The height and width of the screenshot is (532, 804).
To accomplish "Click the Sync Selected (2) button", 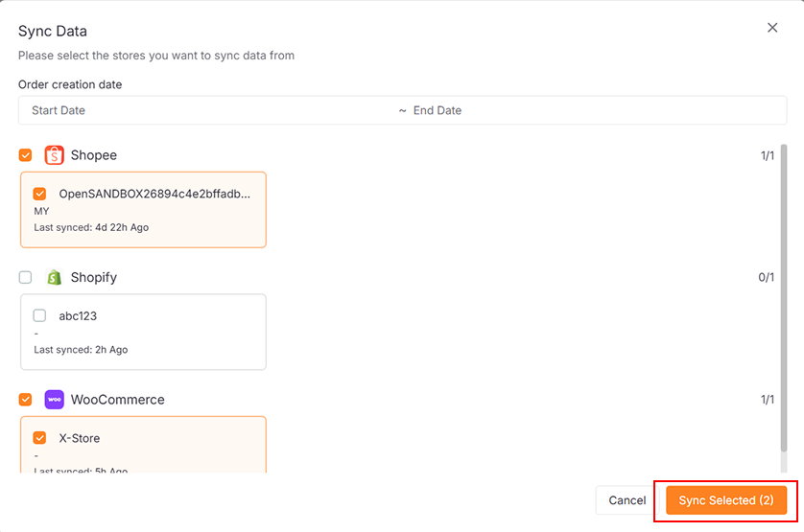I will pyautogui.click(x=725, y=500).
